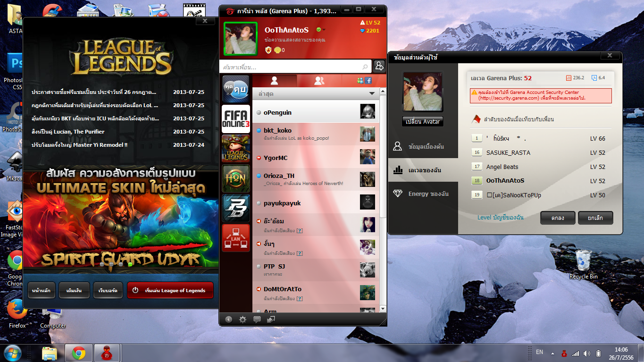
Task: Click the diamond energy icon showing 2201
Action: click(362, 31)
